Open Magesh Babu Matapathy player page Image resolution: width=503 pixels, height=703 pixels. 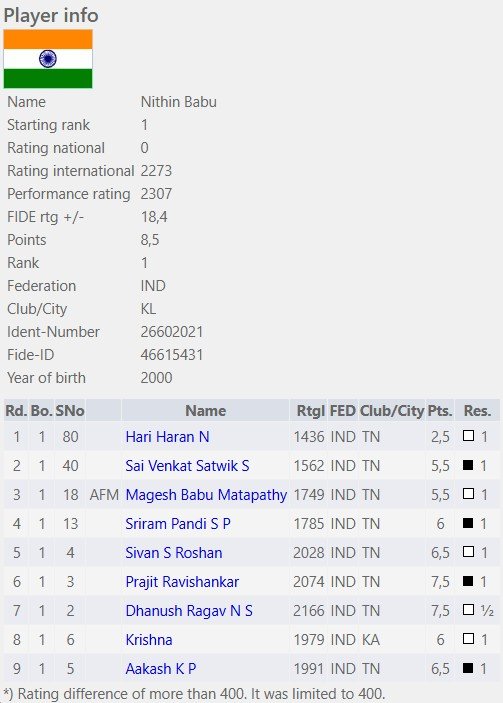point(206,495)
